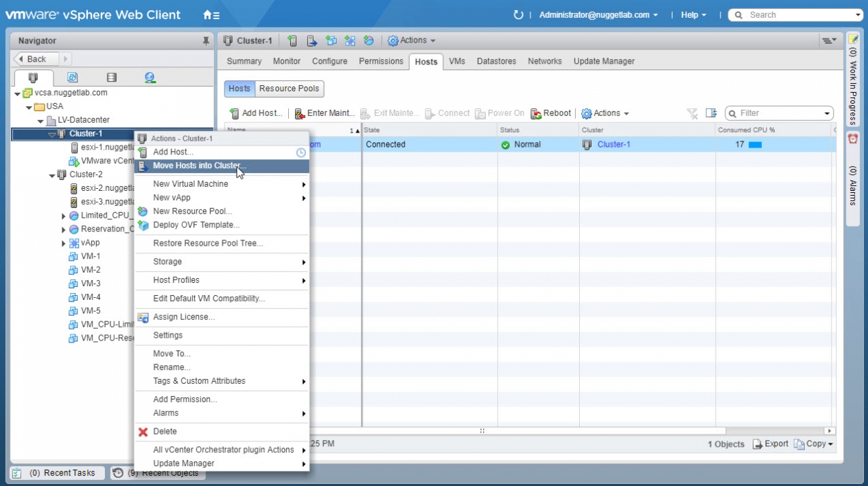Image resolution: width=868 pixels, height=486 pixels.
Task: Pin the Navigator panel
Action: point(206,41)
